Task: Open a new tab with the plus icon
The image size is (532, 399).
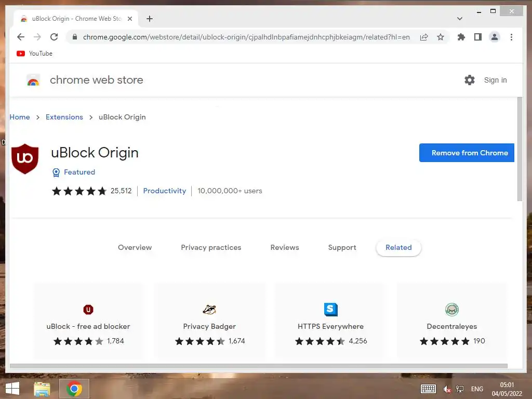Action: click(150, 19)
